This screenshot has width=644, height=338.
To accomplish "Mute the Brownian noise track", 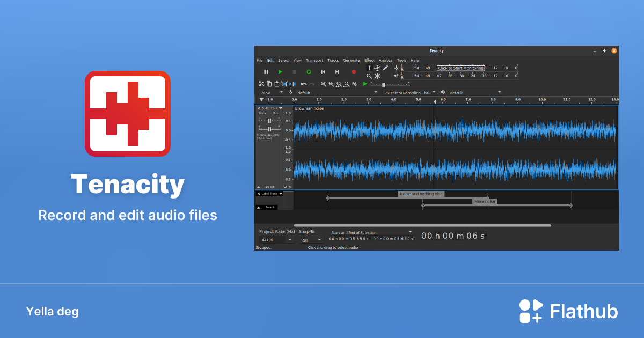I will [262, 113].
